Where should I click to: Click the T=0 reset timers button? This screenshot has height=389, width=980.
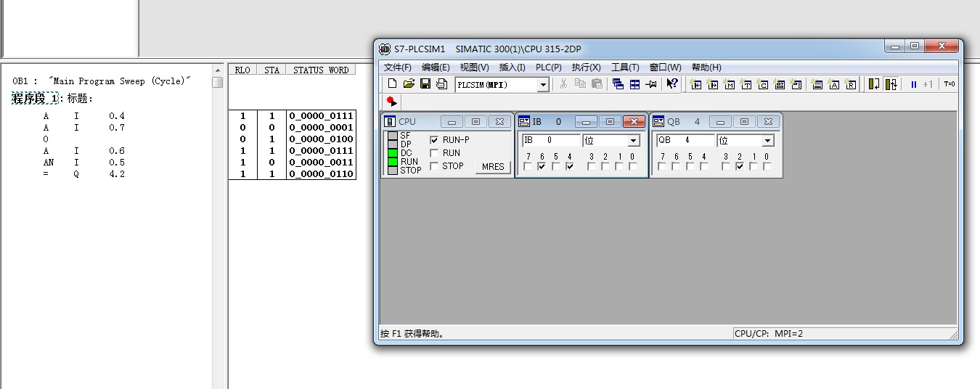(950, 84)
